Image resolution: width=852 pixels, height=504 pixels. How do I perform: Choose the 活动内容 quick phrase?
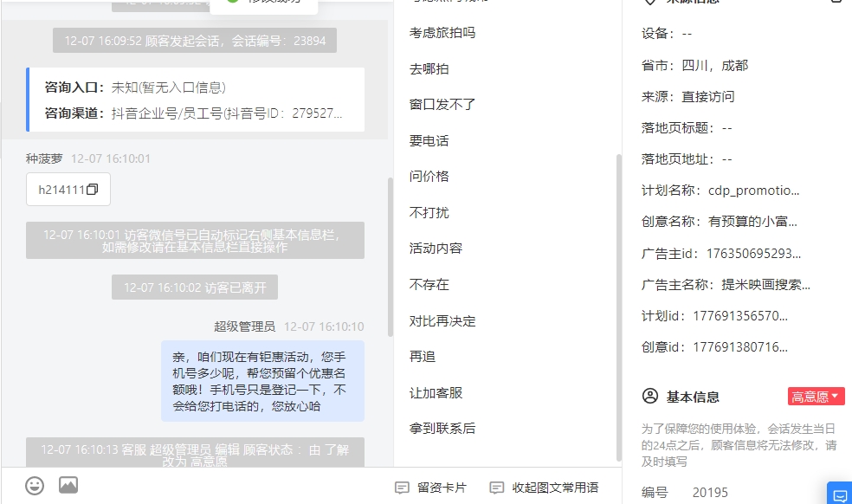(436, 249)
